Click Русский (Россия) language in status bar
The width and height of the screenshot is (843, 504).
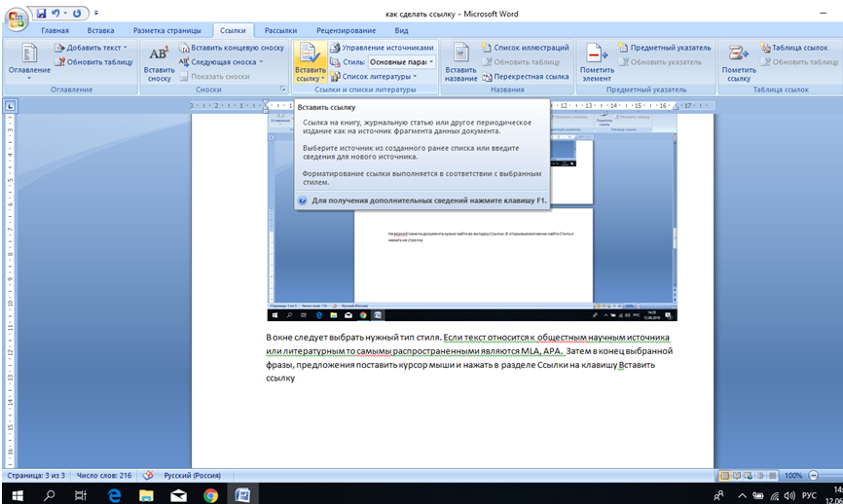pos(193,476)
